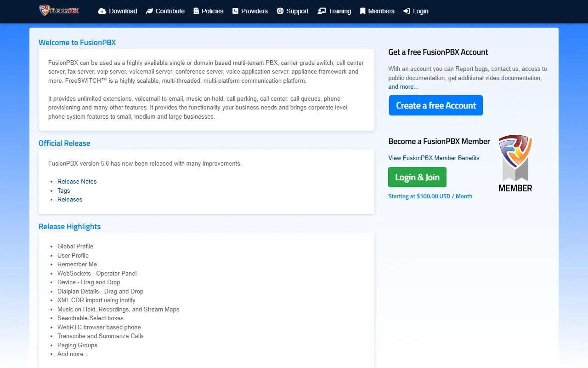Image resolution: width=588 pixels, height=368 pixels.
Task: Follow the 'and more...' link
Action: click(x=403, y=86)
